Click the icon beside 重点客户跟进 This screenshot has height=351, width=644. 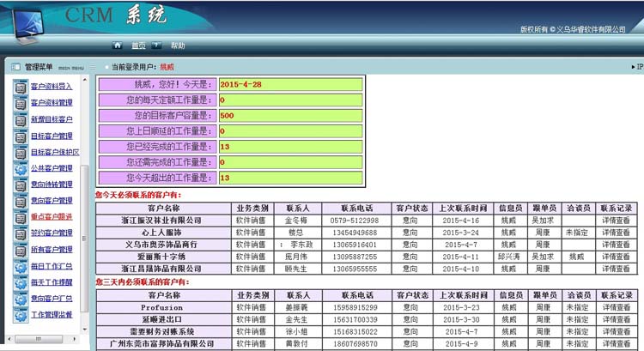coord(21,217)
